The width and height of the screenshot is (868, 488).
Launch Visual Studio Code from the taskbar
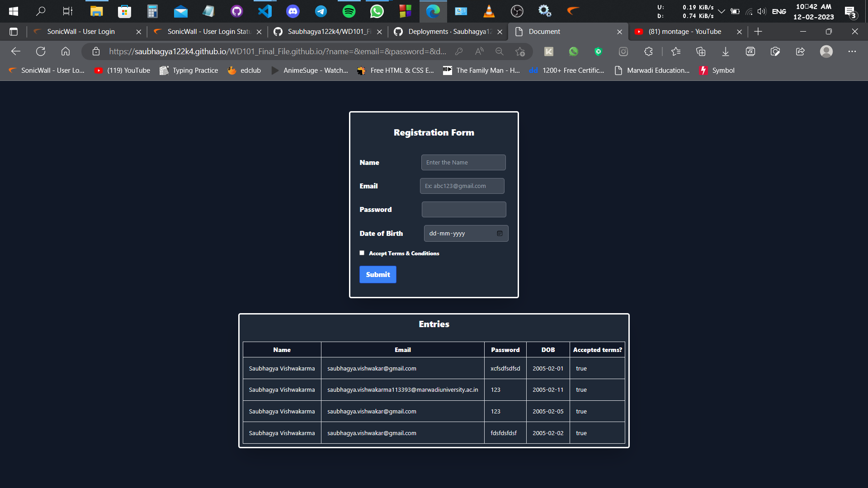click(264, 11)
